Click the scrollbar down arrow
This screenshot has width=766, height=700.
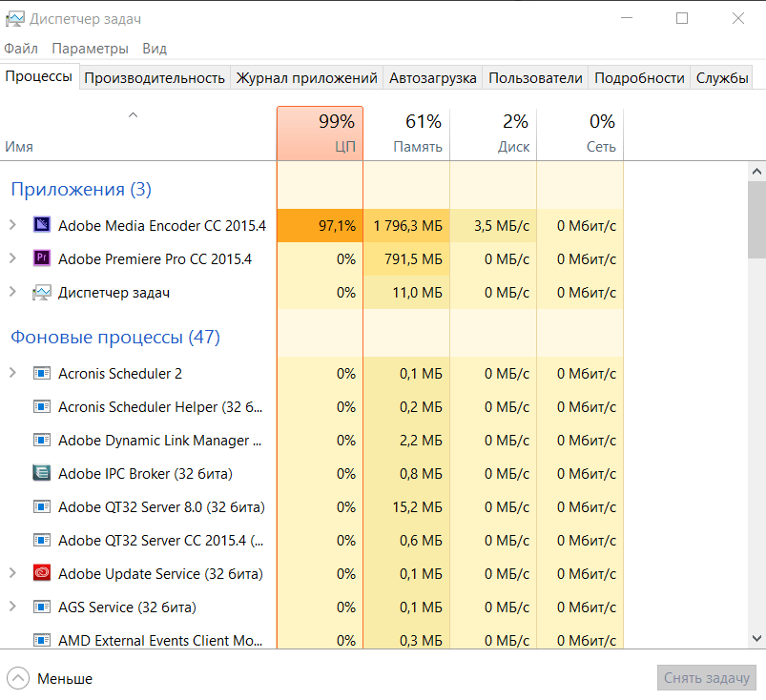click(756, 638)
